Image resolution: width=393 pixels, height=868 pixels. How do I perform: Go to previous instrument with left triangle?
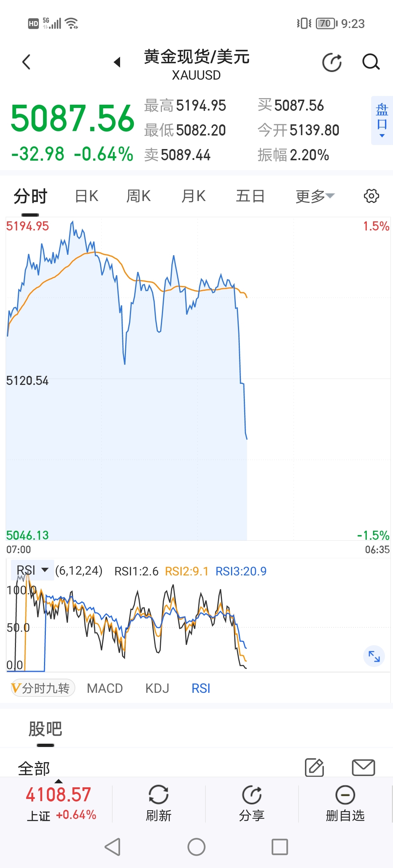coord(117,62)
